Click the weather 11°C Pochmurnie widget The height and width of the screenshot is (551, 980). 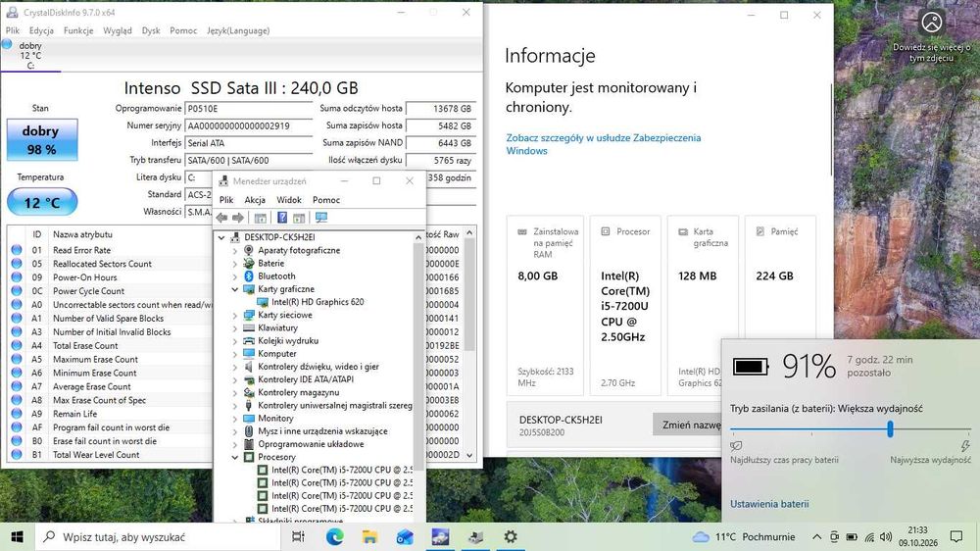(x=744, y=536)
